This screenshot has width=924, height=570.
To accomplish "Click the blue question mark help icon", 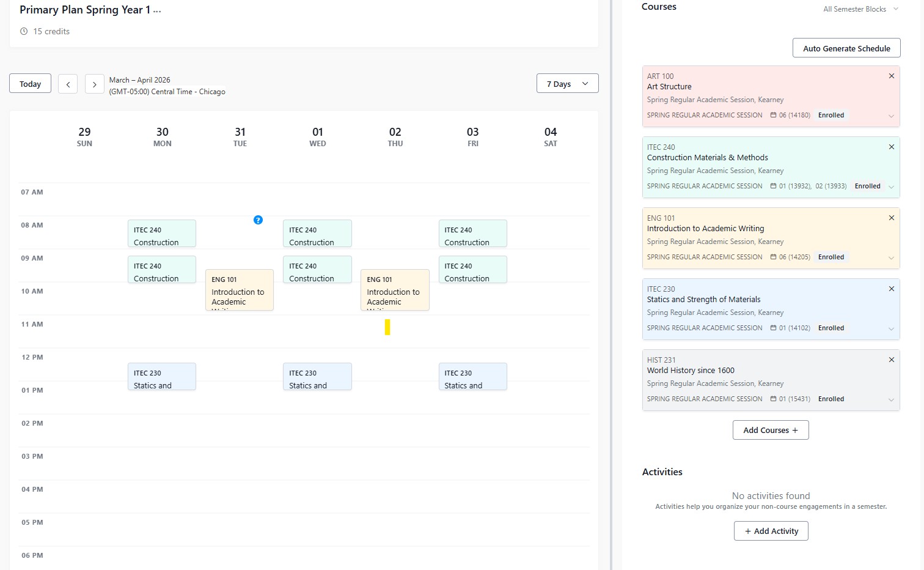I will coord(258,220).
